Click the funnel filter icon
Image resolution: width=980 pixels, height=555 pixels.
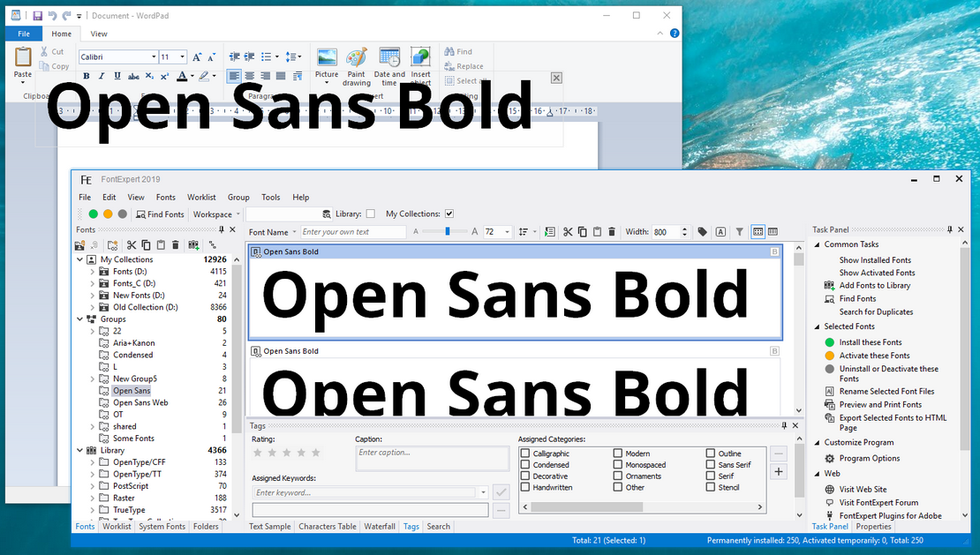coord(739,231)
